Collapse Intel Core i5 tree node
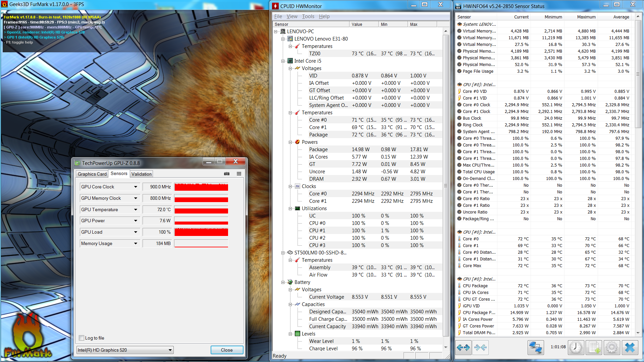The height and width of the screenshot is (362, 644). [283, 61]
